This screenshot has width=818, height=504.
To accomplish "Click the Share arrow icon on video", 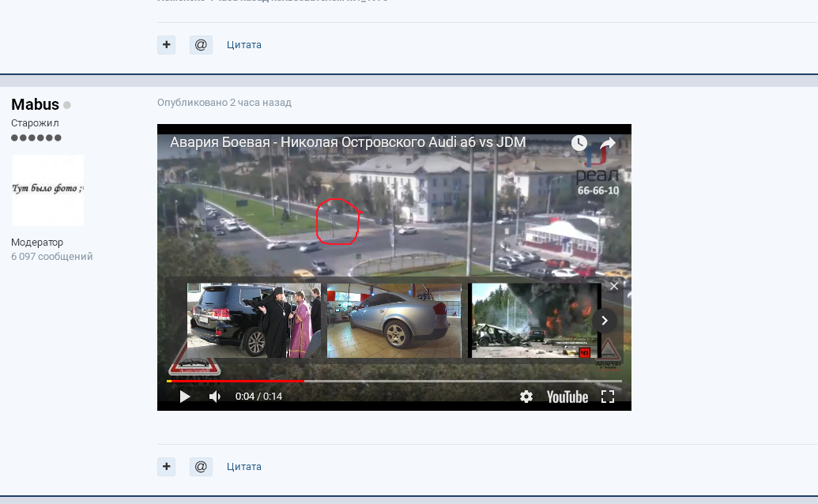I will click(x=608, y=143).
